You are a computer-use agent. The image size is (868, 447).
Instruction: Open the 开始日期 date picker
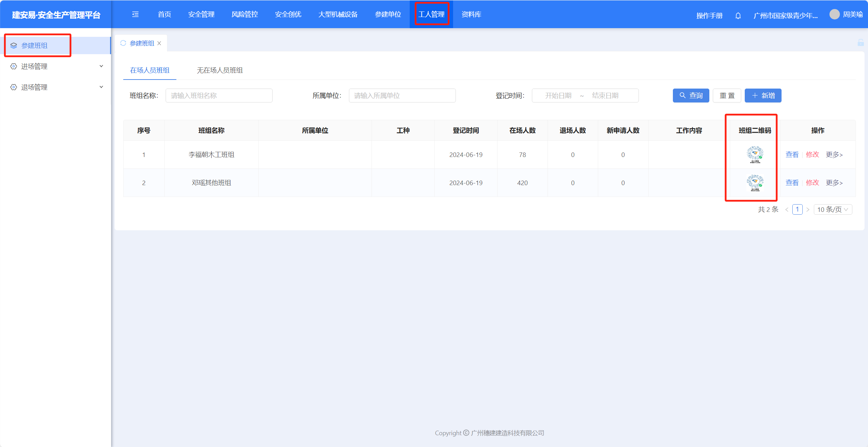[558, 96]
